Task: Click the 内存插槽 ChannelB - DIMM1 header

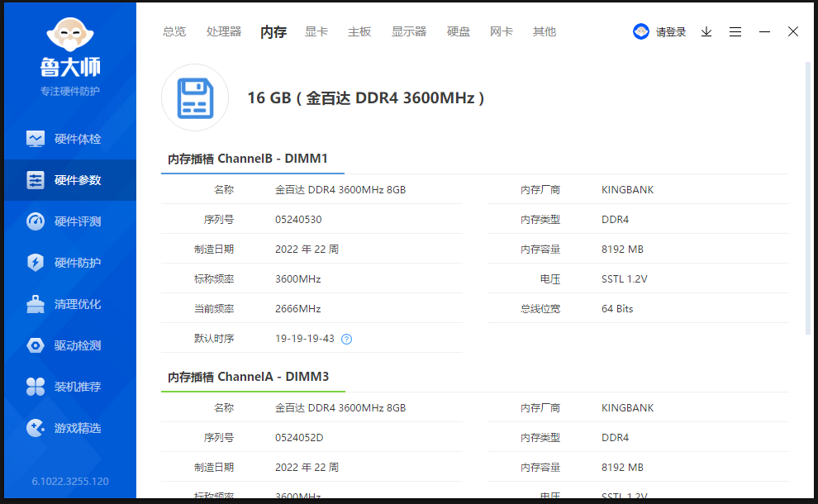Action: (248, 159)
